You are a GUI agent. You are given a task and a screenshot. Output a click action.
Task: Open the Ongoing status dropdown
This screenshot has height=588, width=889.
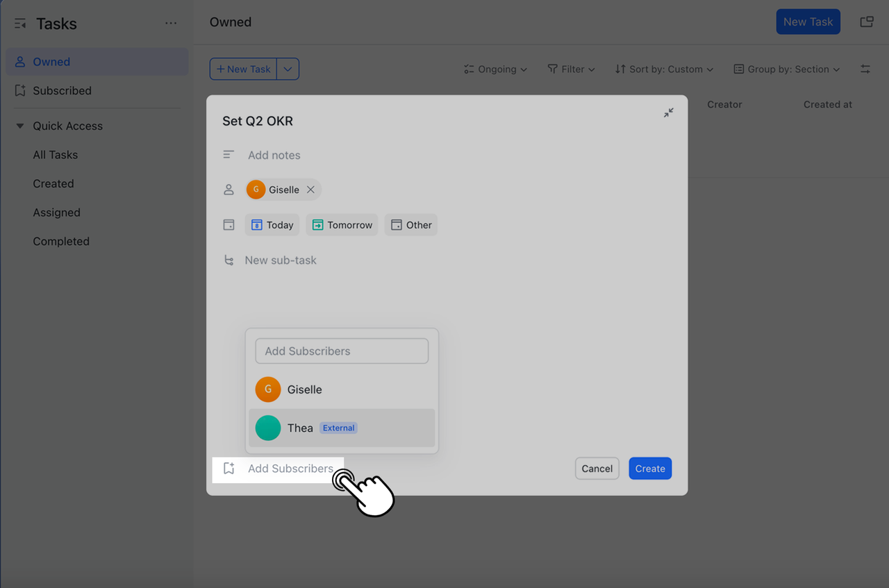[x=495, y=69]
